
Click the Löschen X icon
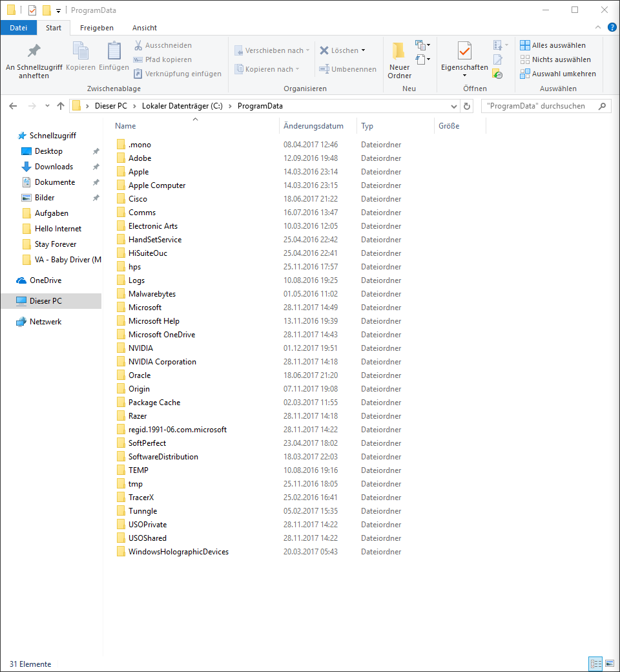click(x=324, y=50)
